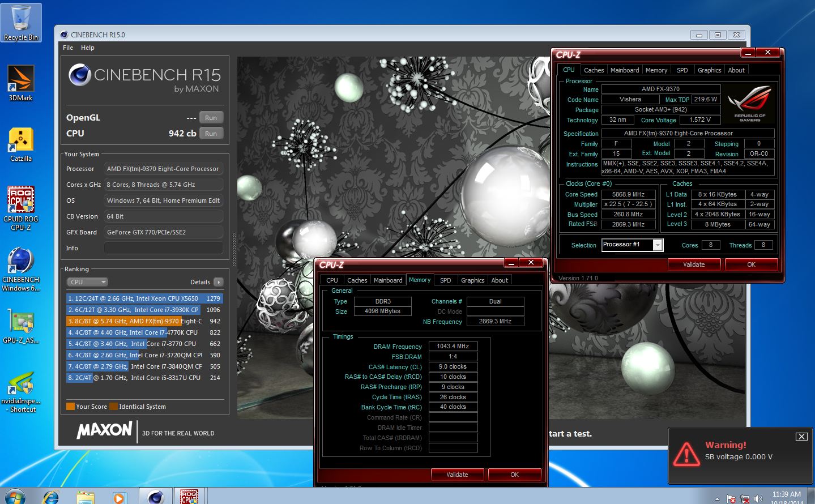Open the Catzilla desktop shortcut

tap(21, 144)
